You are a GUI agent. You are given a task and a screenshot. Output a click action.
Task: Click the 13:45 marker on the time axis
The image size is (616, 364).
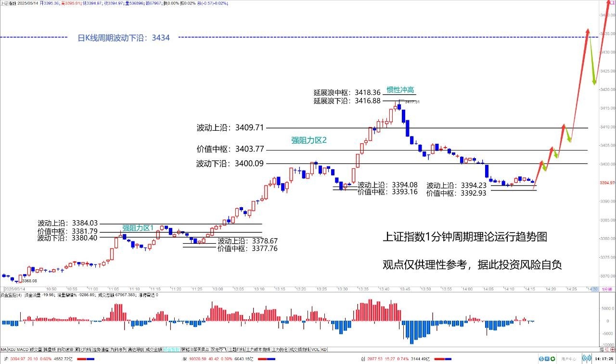click(405, 289)
